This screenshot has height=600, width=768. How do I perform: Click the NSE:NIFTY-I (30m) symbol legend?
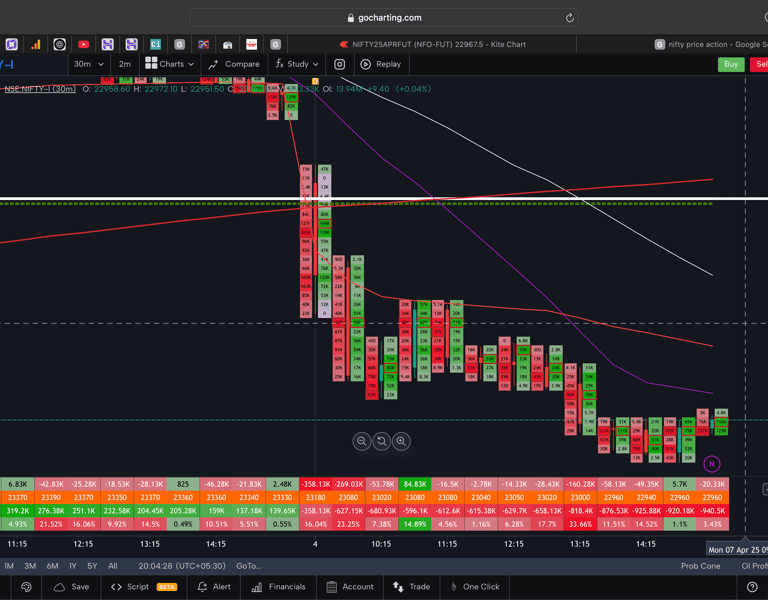[x=40, y=89]
